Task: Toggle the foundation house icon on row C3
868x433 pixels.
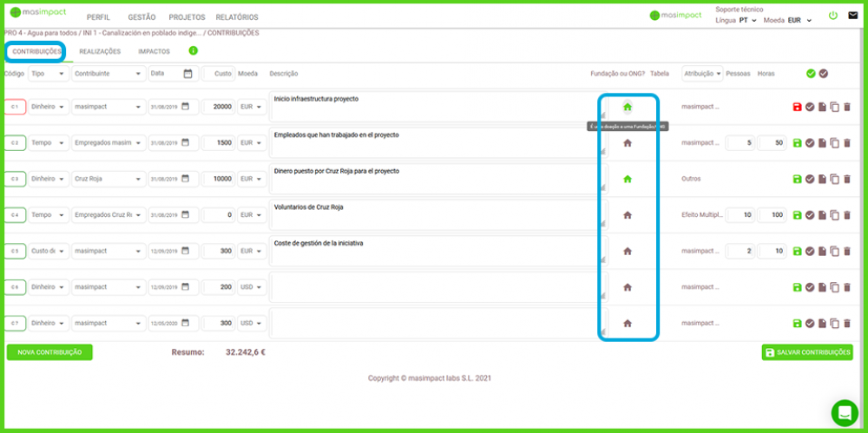Action: pos(628,179)
